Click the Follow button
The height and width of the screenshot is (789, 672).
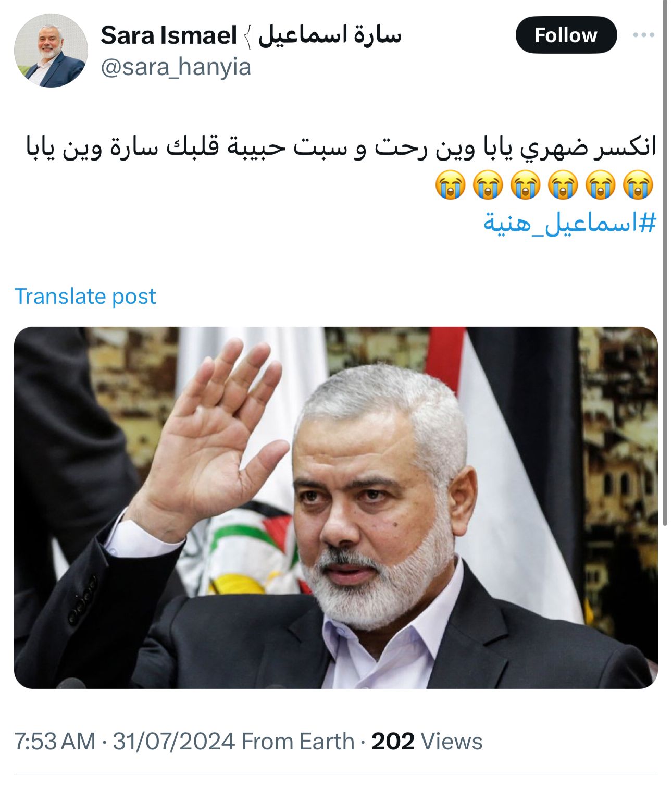pyautogui.click(x=566, y=35)
